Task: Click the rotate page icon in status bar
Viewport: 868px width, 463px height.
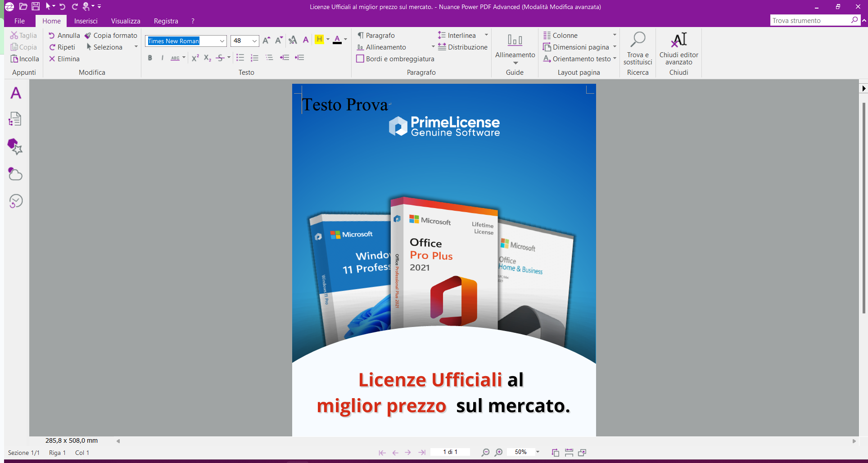Action: [555, 452]
